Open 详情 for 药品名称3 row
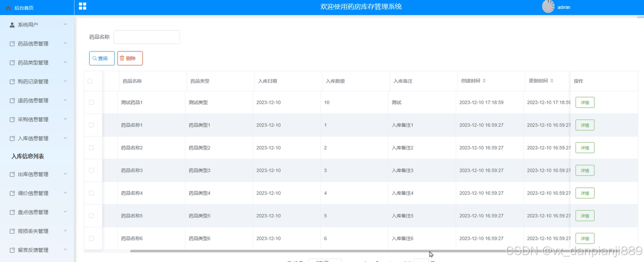This screenshot has height=262, width=644. click(x=585, y=170)
